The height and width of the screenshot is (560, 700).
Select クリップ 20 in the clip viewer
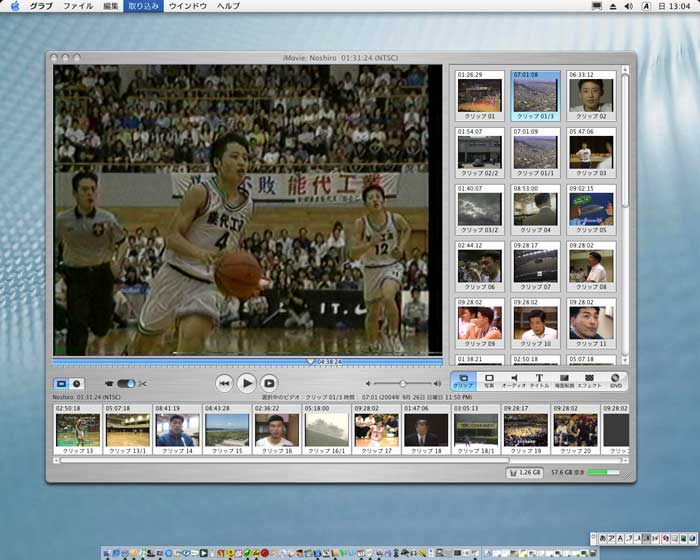[575, 430]
